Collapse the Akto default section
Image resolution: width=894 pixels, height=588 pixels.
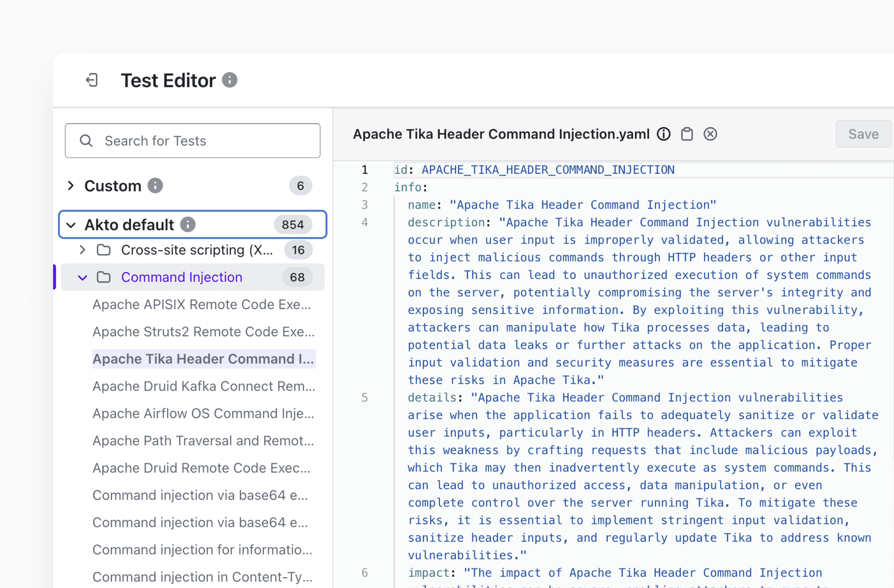coord(71,225)
